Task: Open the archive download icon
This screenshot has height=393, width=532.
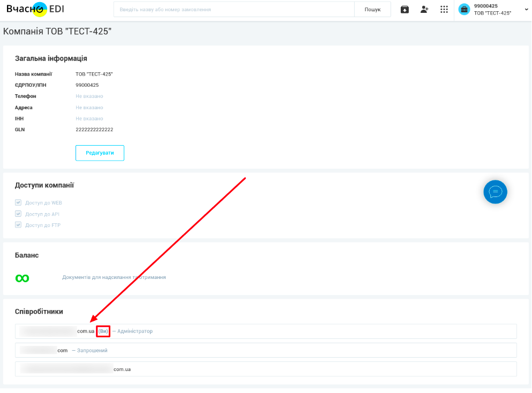Action: tap(405, 9)
